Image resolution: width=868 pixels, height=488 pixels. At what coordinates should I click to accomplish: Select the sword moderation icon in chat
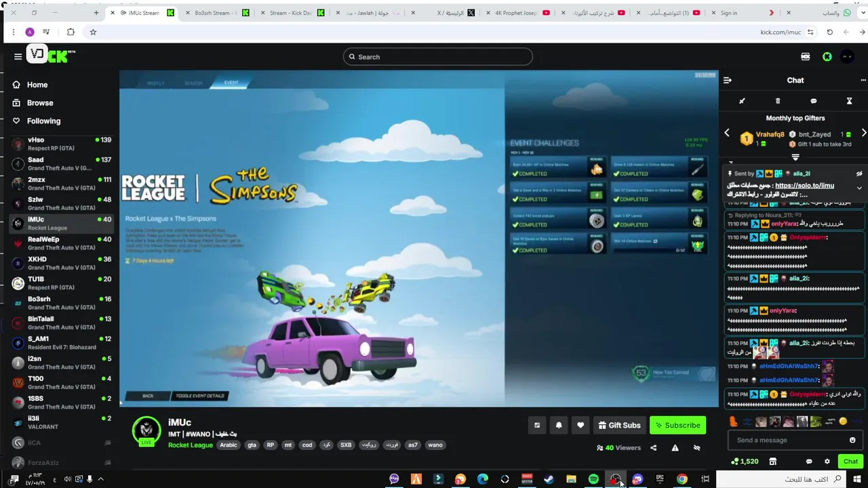(742, 101)
